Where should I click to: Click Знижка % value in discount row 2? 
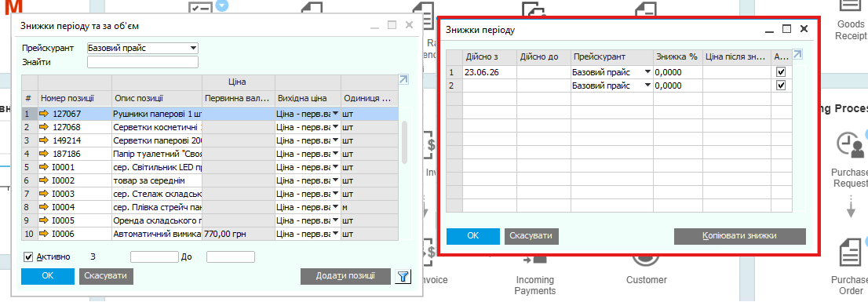click(x=677, y=86)
